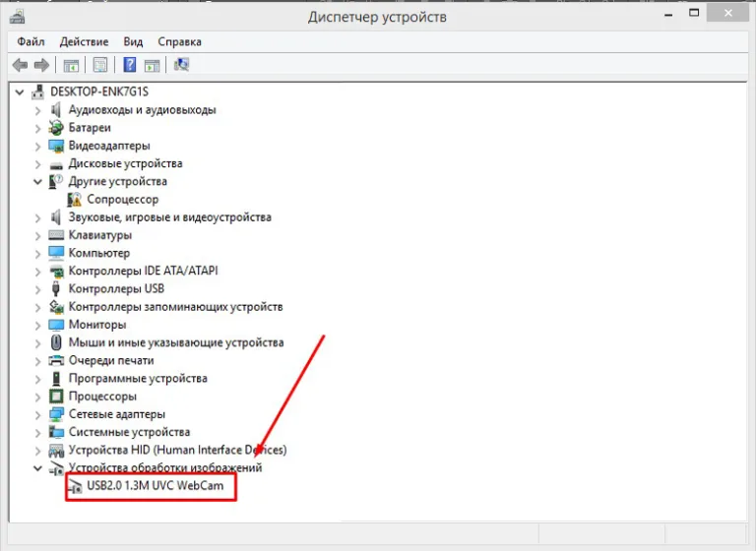
Task: Expand the Процессоры node
Action: click(38, 397)
